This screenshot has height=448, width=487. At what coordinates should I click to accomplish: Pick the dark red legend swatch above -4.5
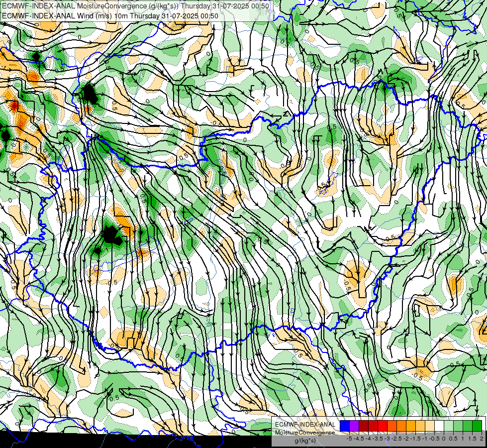(364, 426)
